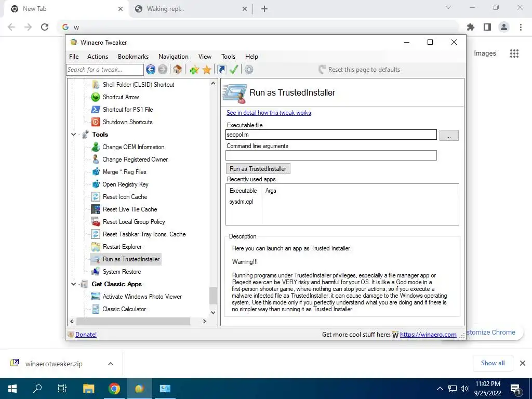Open settings with the gear icon
This screenshot has width=532, height=399.
click(249, 70)
